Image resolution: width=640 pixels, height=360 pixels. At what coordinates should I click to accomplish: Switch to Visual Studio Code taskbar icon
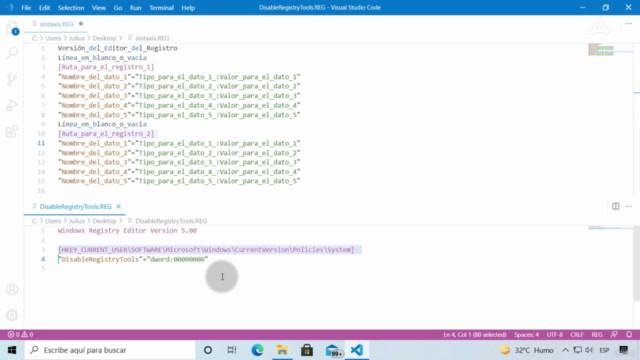click(x=357, y=350)
